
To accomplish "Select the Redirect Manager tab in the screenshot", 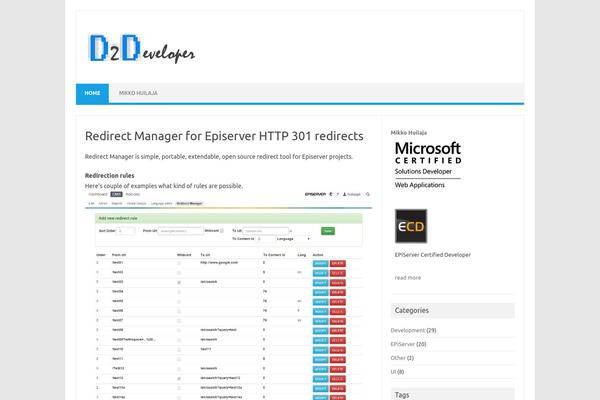I will (189, 204).
